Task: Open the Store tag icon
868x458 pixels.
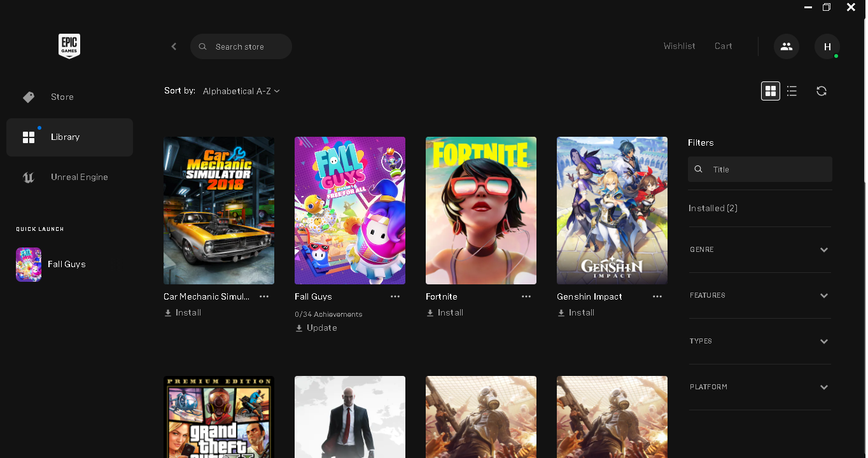Action: pos(29,97)
